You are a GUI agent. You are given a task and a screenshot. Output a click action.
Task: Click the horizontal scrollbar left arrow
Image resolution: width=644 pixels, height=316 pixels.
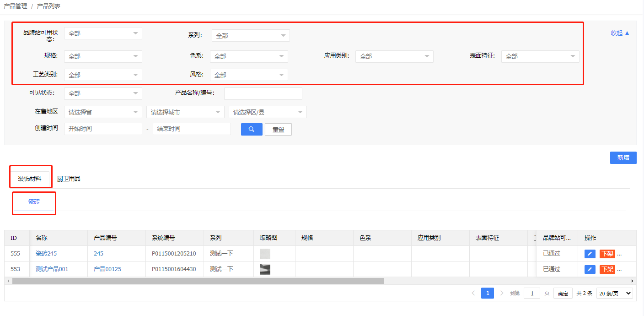point(8,281)
